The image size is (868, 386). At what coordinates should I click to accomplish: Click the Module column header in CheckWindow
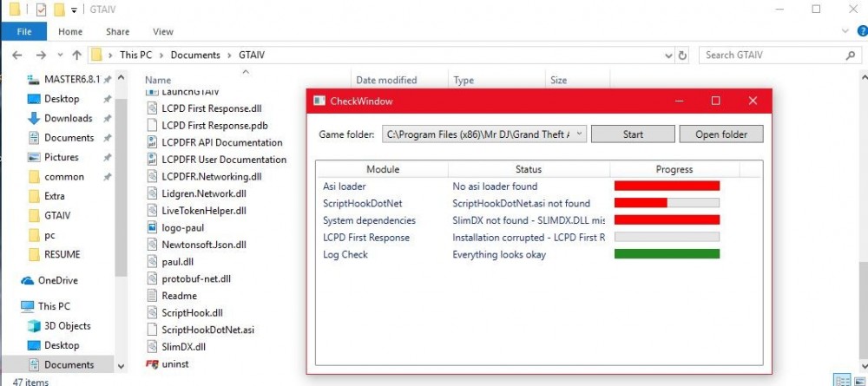pos(383,169)
